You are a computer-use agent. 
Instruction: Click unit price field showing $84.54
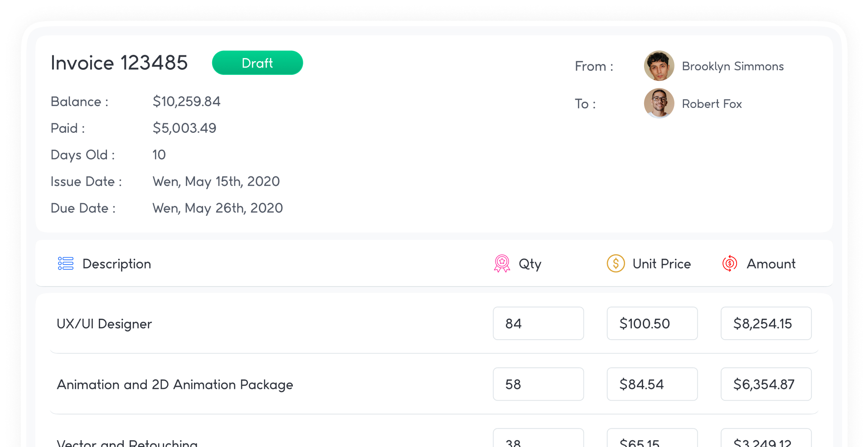pos(652,384)
